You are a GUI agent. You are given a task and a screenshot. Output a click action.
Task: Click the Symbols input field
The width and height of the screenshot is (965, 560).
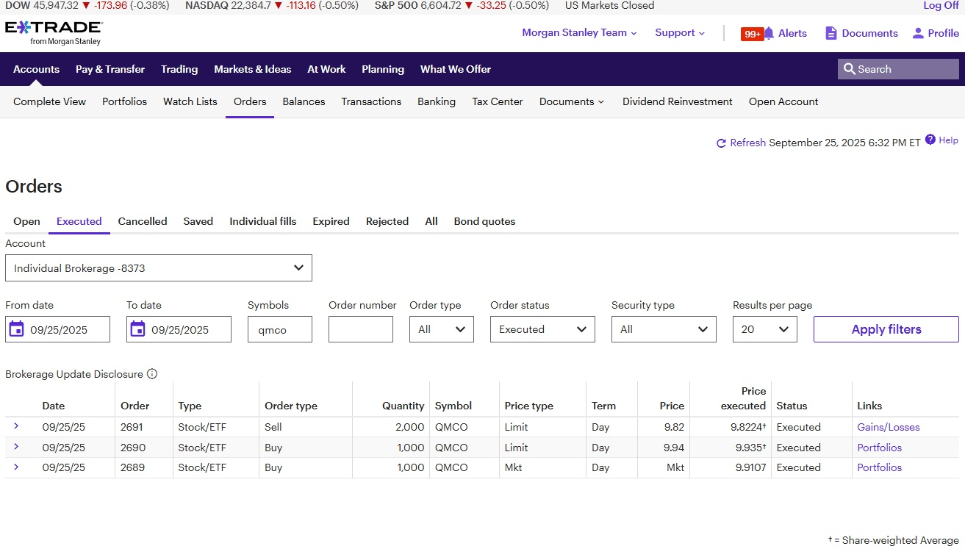[279, 329]
